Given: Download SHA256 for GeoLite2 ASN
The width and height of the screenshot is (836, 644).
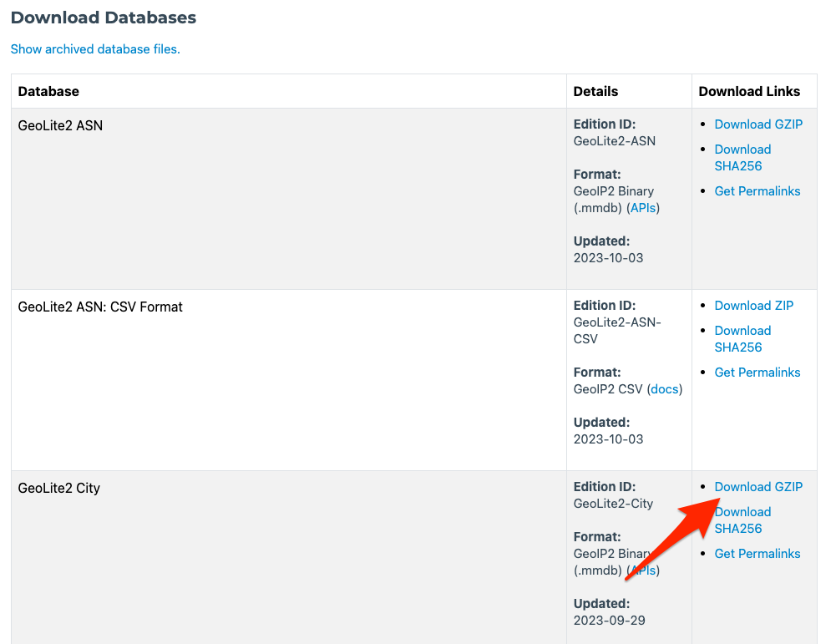Looking at the screenshot, I should tap(742, 158).
